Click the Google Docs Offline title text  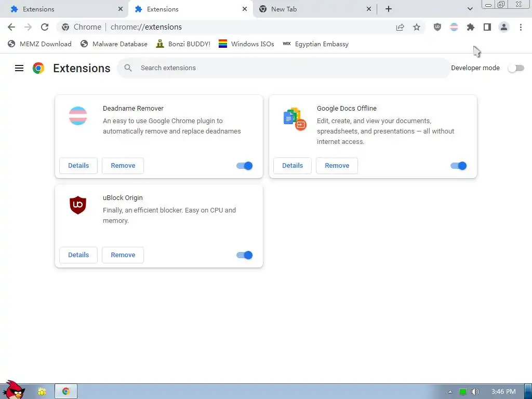point(347,108)
